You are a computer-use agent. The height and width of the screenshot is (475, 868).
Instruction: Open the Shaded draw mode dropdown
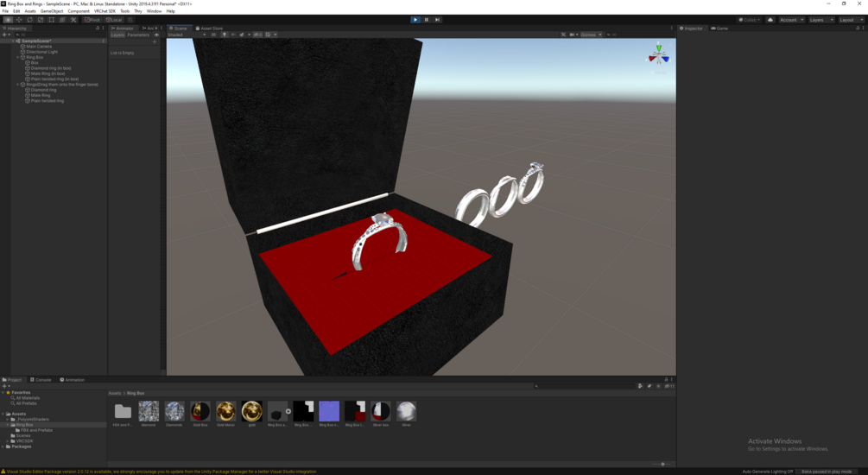click(187, 35)
